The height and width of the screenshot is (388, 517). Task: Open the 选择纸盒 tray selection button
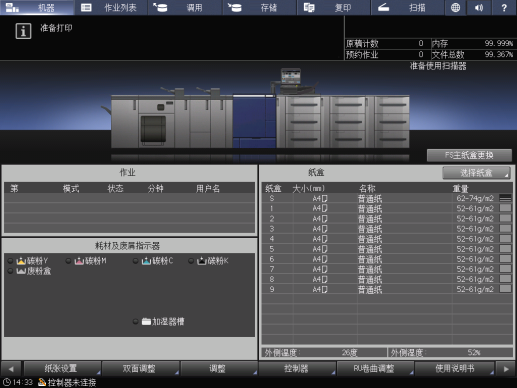[x=476, y=173]
